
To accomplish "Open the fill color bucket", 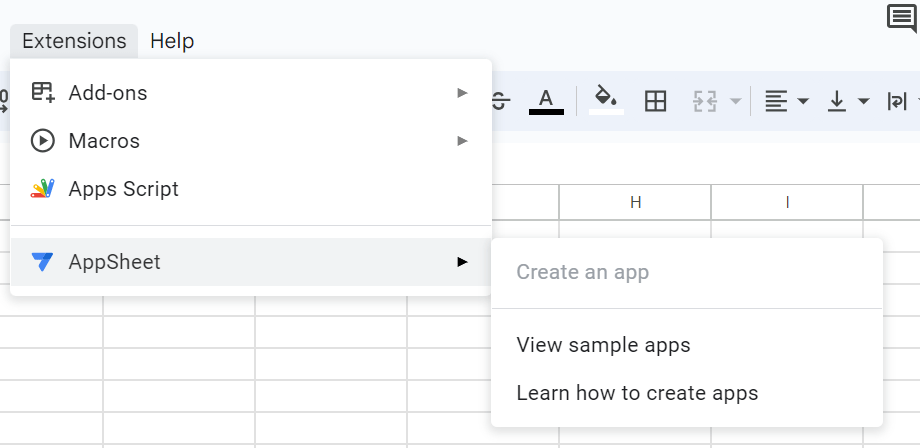I will 606,100.
